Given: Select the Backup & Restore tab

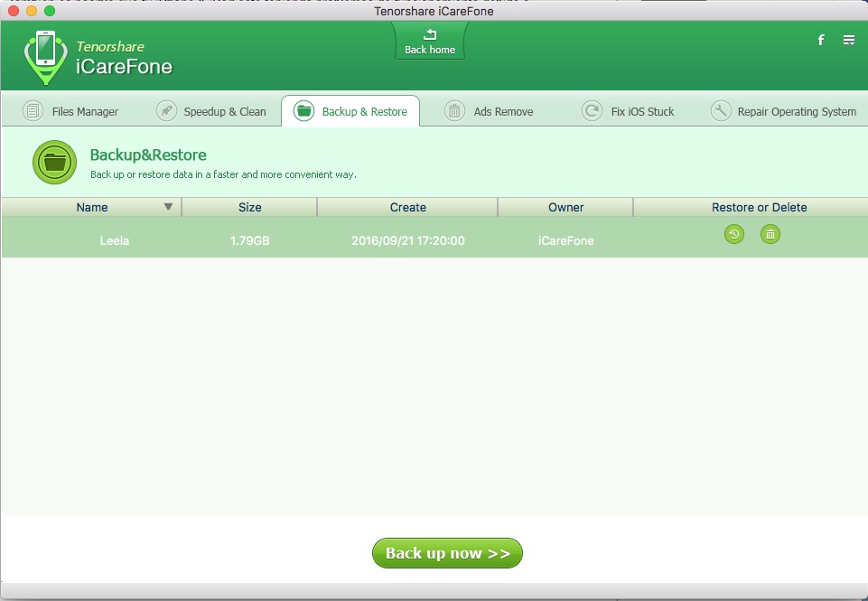Looking at the screenshot, I should 350,111.
